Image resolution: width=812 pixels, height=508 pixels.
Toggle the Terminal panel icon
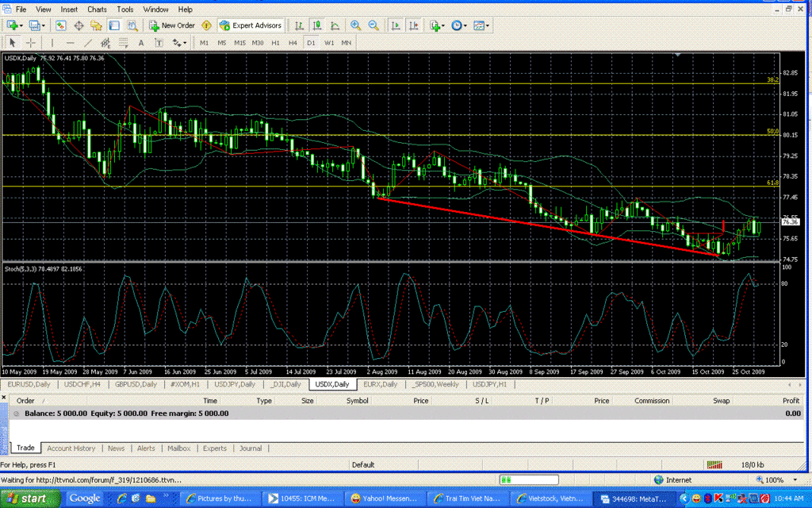[x=114, y=25]
